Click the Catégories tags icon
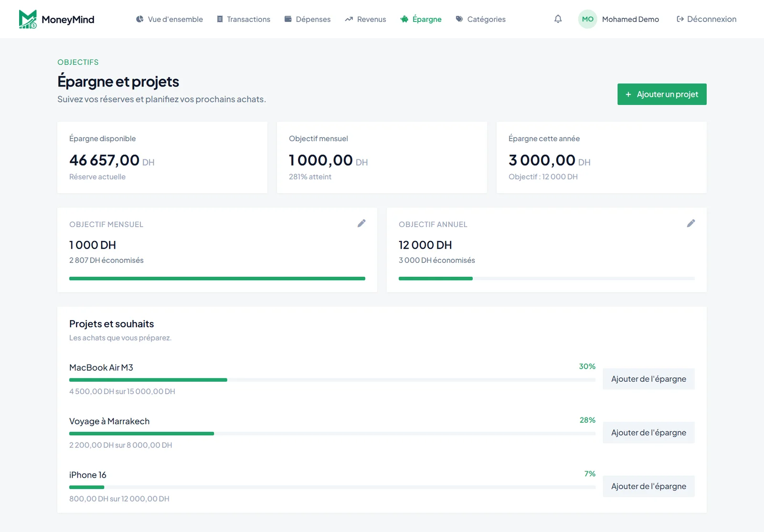 click(459, 19)
